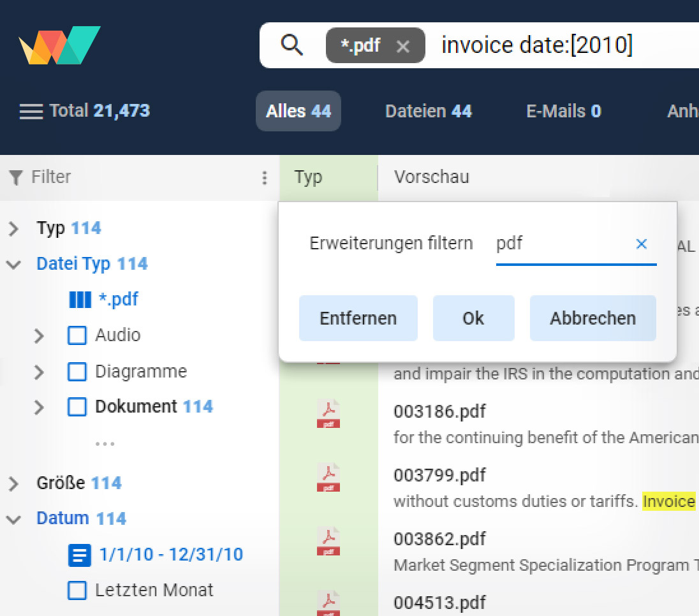Screen dimensions: 699x616
Task: Click the *.pdf file type filter label
Action: pyautogui.click(x=119, y=300)
